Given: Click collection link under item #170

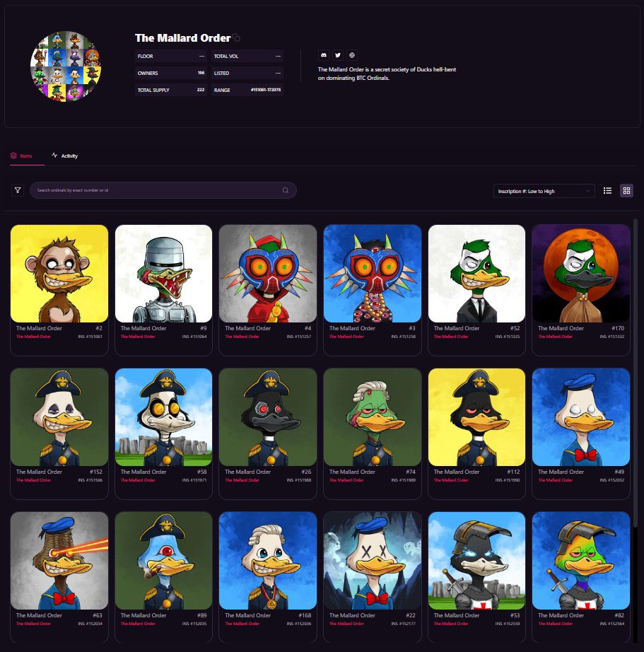Looking at the screenshot, I should [x=555, y=337].
